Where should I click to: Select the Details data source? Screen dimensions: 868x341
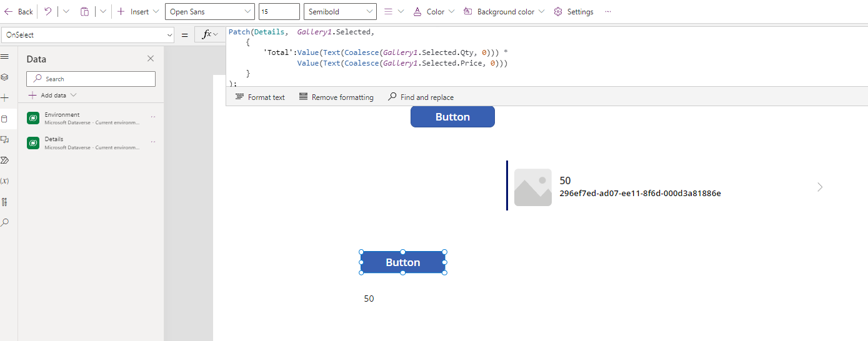pyautogui.click(x=91, y=143)
